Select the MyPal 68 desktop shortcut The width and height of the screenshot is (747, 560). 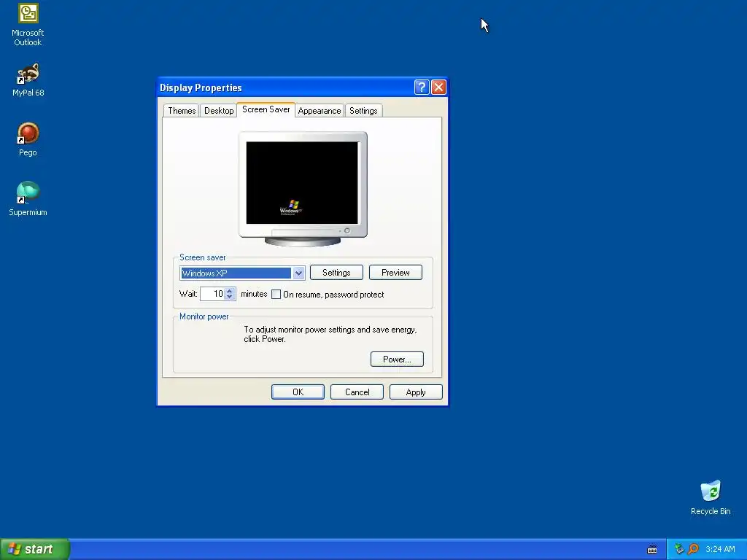click(x=28, y=80)
